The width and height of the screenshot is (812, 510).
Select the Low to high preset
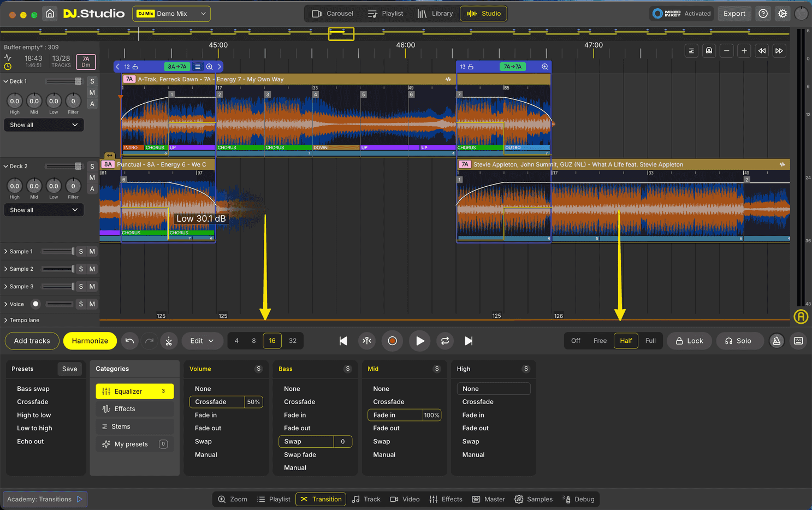(x=34, y=428)
